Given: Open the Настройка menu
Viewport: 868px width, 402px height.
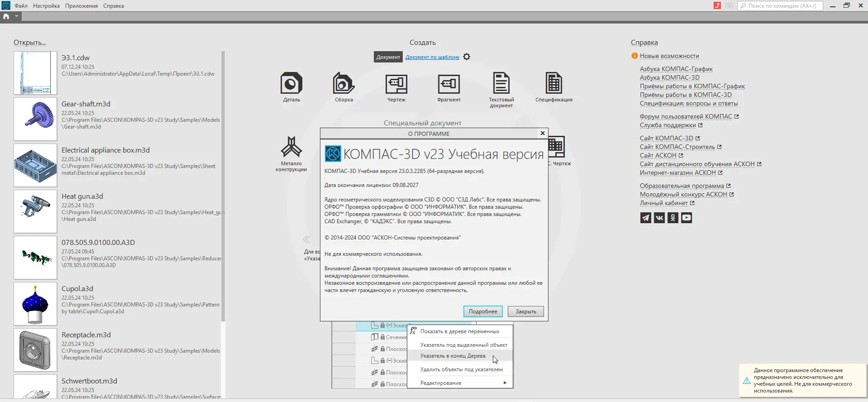Looking at the screenshot, I should 46,6.
